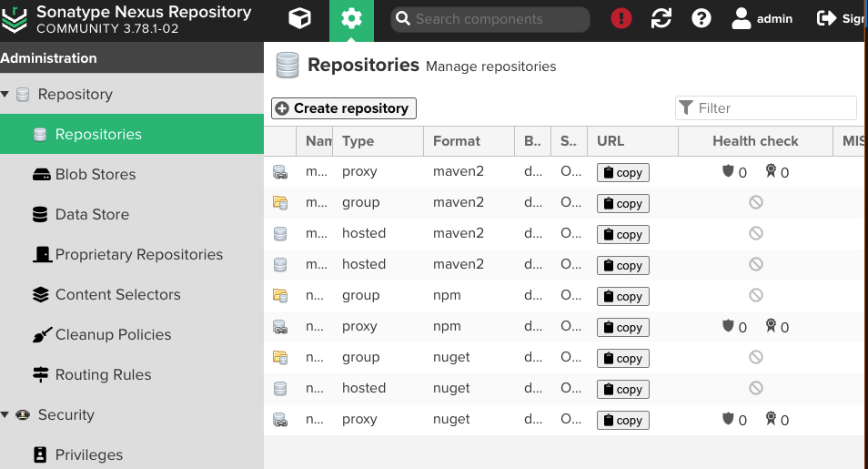This screenshot has height=469, width=868.
Task: Click the Cleanup Policies broom icon
Action: (42, 334)
